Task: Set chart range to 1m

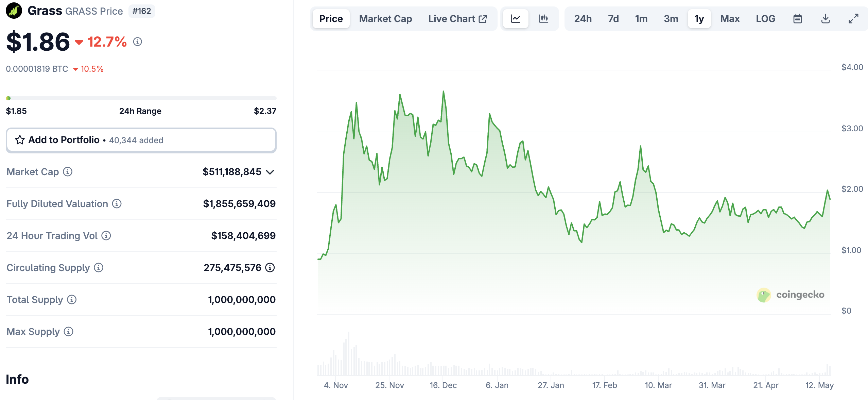Action: click(x=641, y=19)
